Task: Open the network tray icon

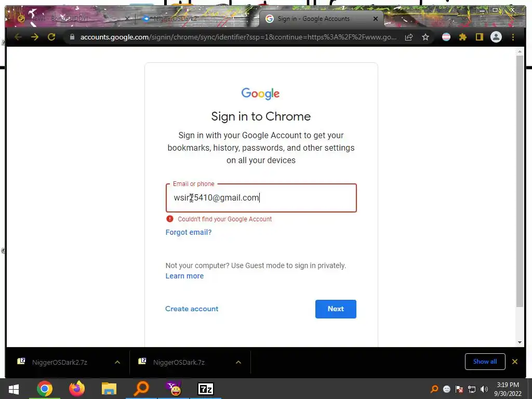Action: 472,389
